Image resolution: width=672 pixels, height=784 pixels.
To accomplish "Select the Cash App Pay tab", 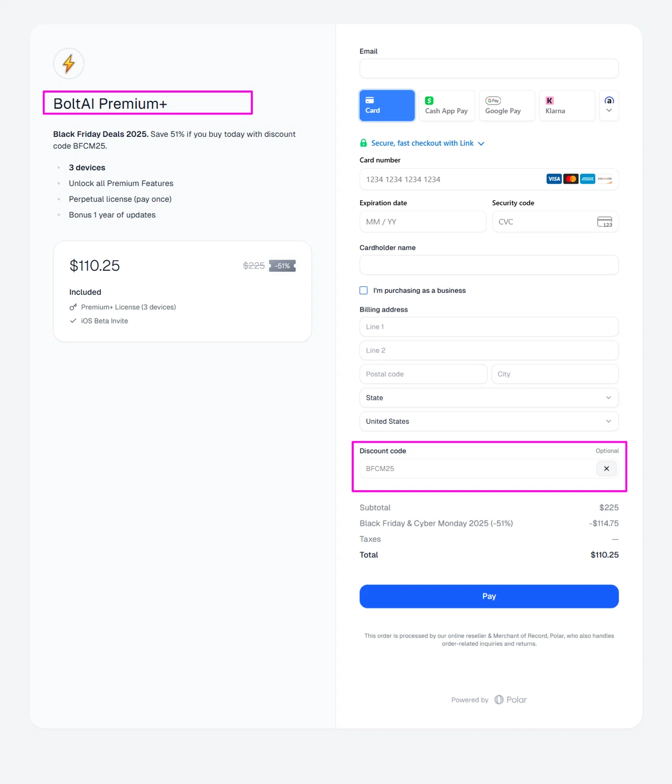I will point(447,106).
